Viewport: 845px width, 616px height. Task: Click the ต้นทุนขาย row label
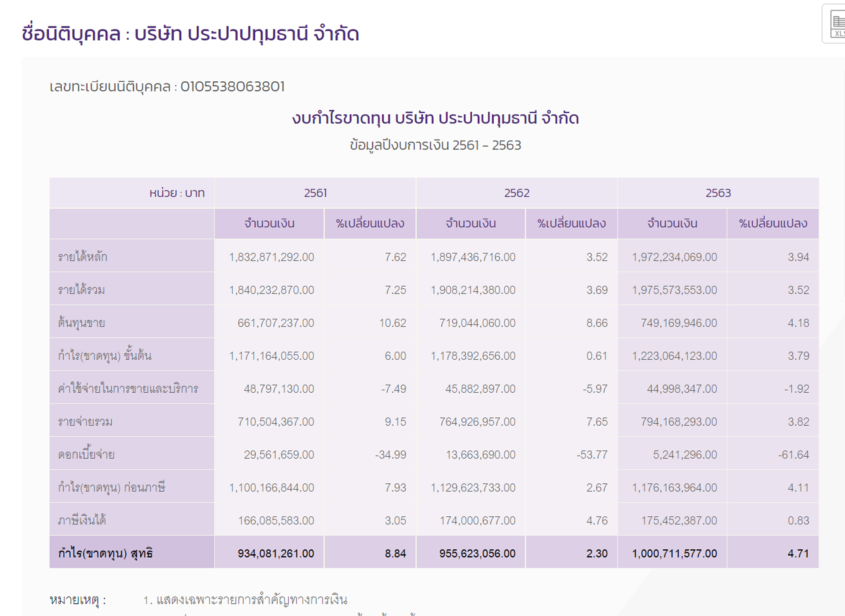(x=81, y=323)
